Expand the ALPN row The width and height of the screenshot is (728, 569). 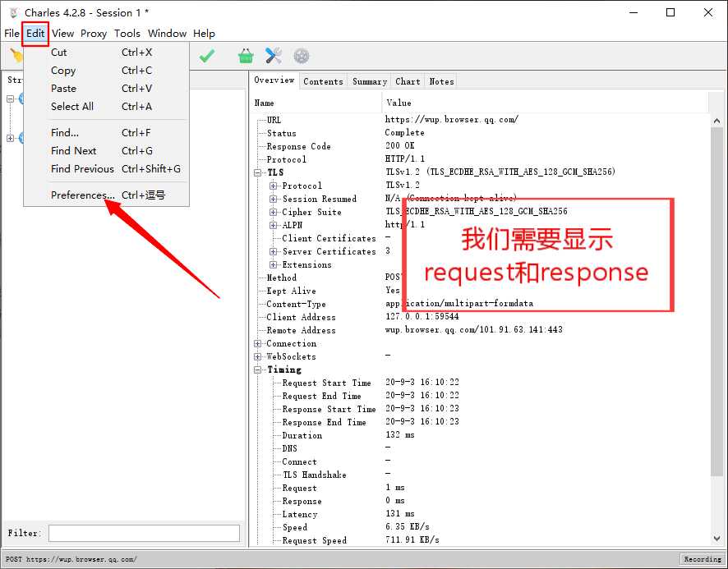[x=273, y=225]
